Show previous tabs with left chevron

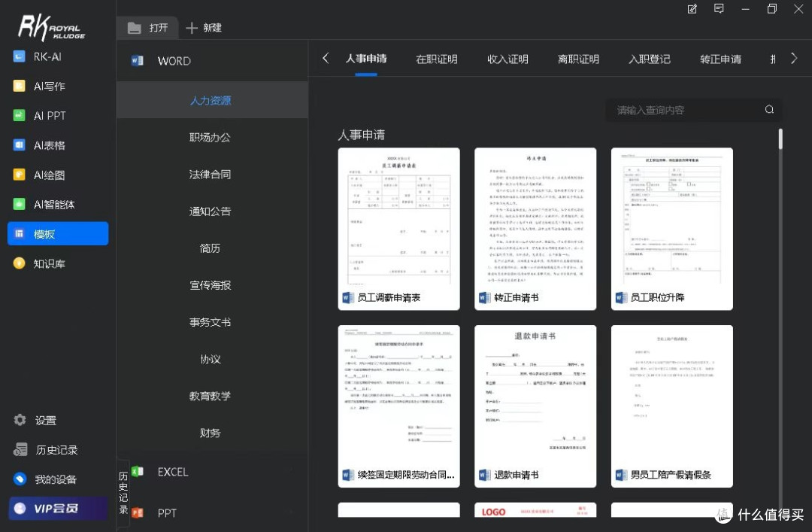pyautogui.click(x=326, y=58)
